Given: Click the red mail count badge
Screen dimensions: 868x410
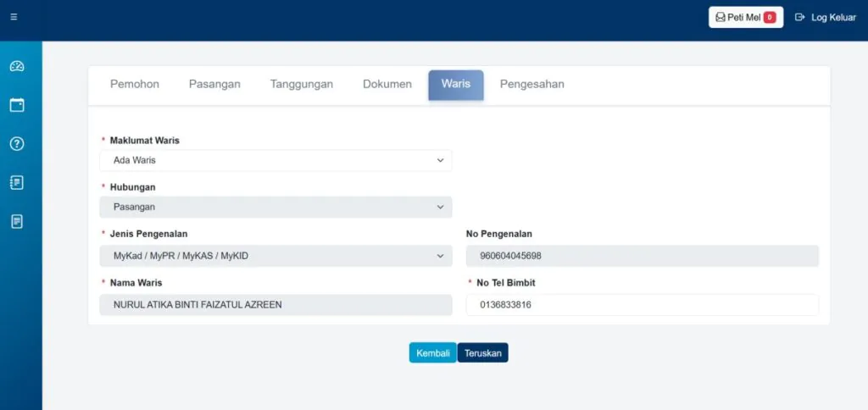Looking at the screenshot, I should [x=770, y=17].
